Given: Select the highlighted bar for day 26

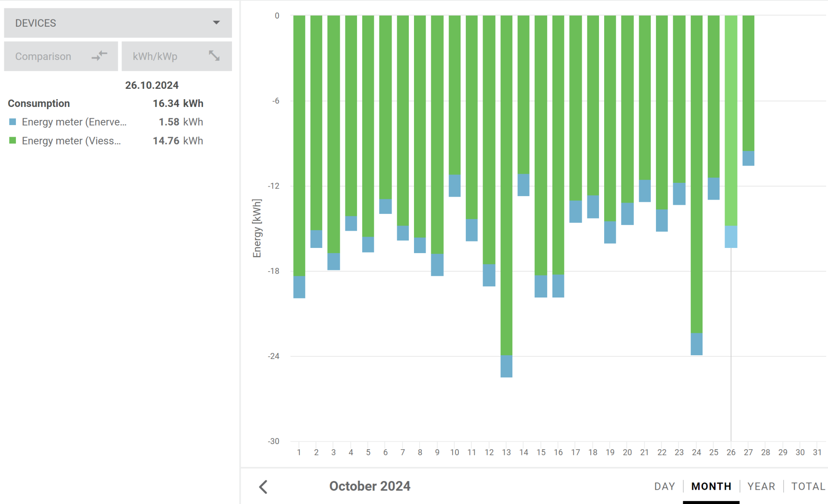Looking at the screenshot, I should coord(731,131).
